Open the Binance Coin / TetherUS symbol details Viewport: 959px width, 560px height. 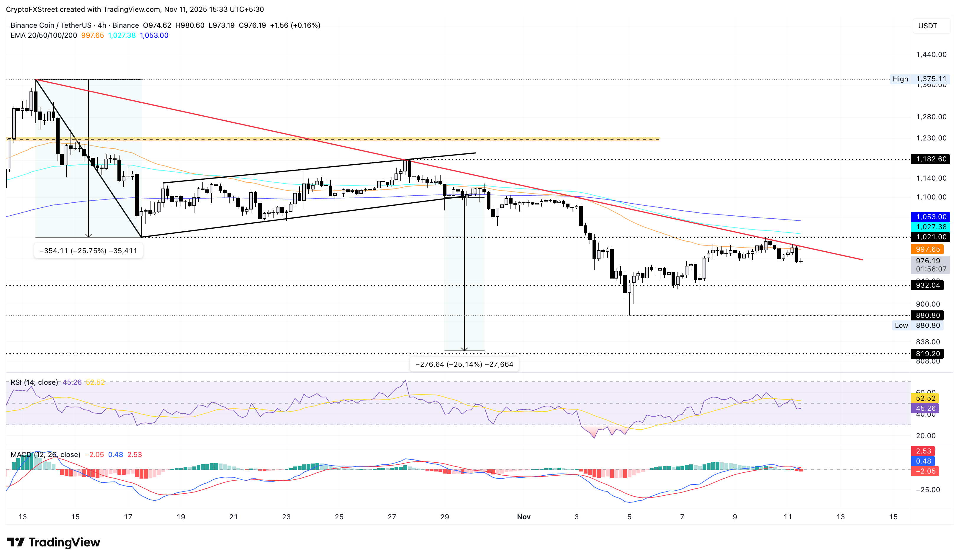(x=51, y=25)
